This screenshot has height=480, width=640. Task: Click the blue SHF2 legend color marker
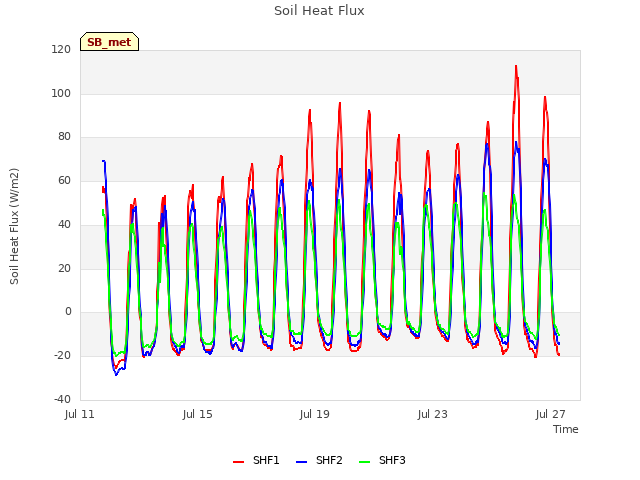(x=301, y=462)
